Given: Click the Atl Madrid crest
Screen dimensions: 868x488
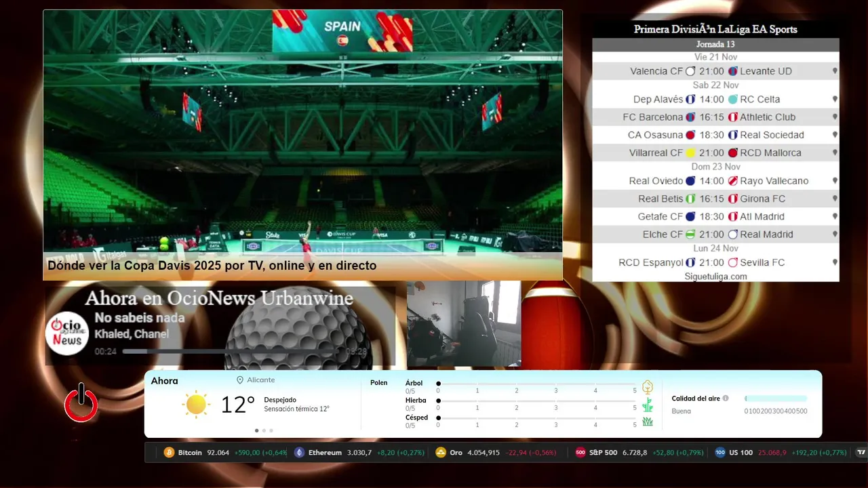Looking at the screenshot, I should coord(733,217).
